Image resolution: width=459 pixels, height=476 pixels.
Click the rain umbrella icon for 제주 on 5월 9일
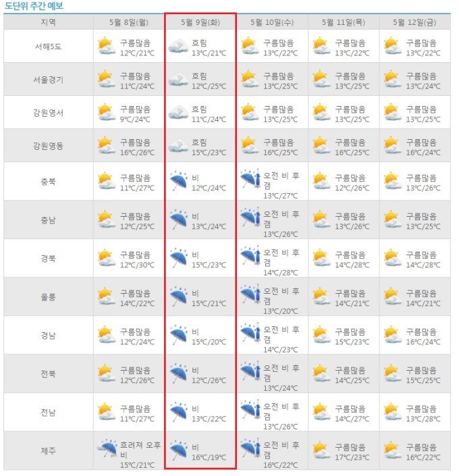pyautogui.click(x=178, y=451)
